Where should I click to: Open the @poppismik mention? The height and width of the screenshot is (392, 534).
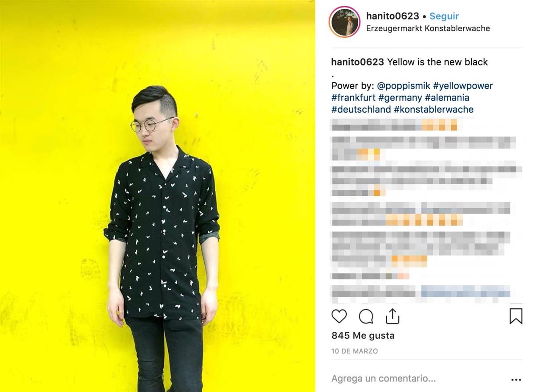pyautogui.click(x=403, y=85)
